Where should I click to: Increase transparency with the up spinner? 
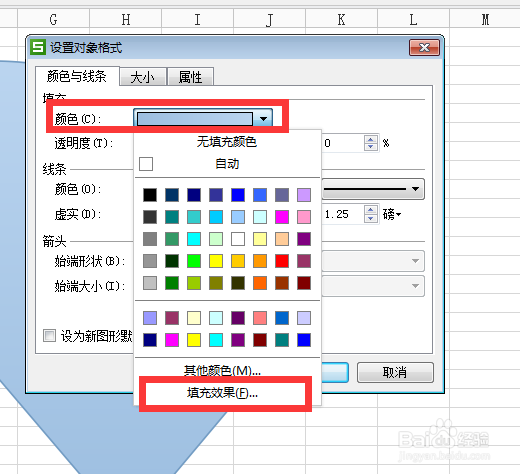371,139
